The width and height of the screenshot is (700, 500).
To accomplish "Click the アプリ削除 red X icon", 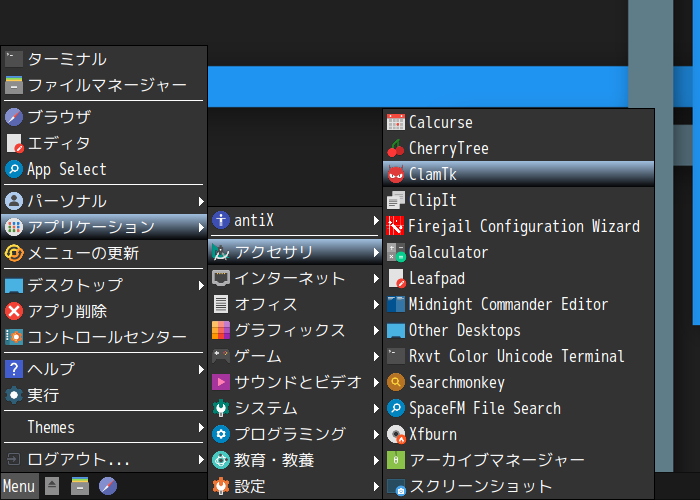I will [x=14, y=311].
